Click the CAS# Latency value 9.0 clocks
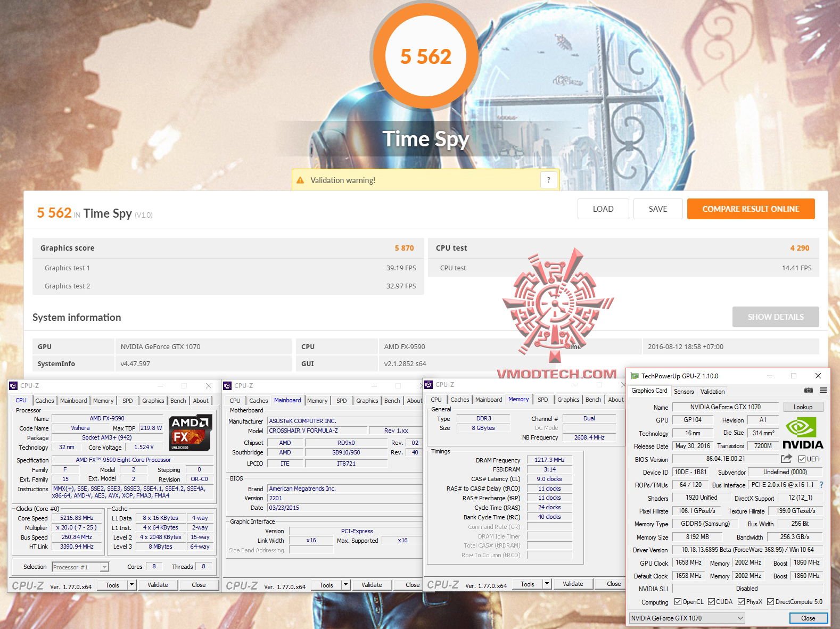This screenshot has height=629, width=840. pos(550,479)
